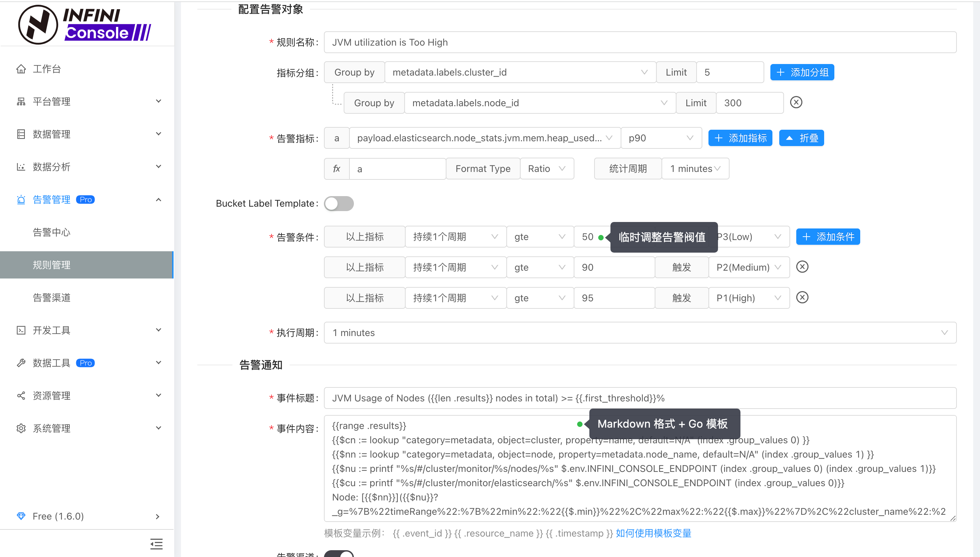Click the 添加条件 button
This screenshot has width=980, height=557.
828,236
